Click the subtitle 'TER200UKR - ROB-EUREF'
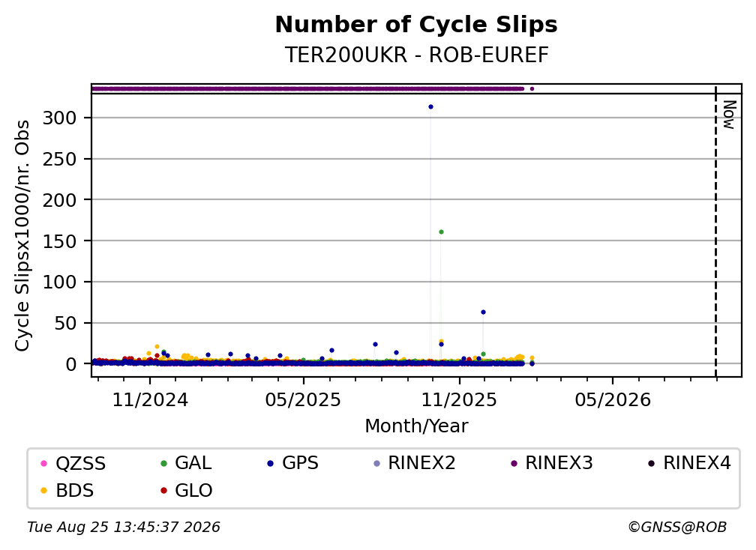Screen dimensions: 756x550 pos(416,55)
